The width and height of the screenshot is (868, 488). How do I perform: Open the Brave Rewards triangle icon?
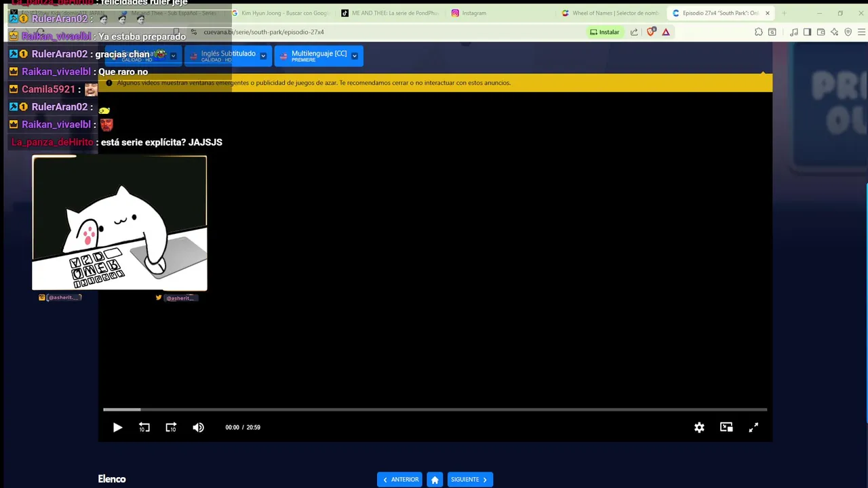pyautogui.click(x=666, y=32)
